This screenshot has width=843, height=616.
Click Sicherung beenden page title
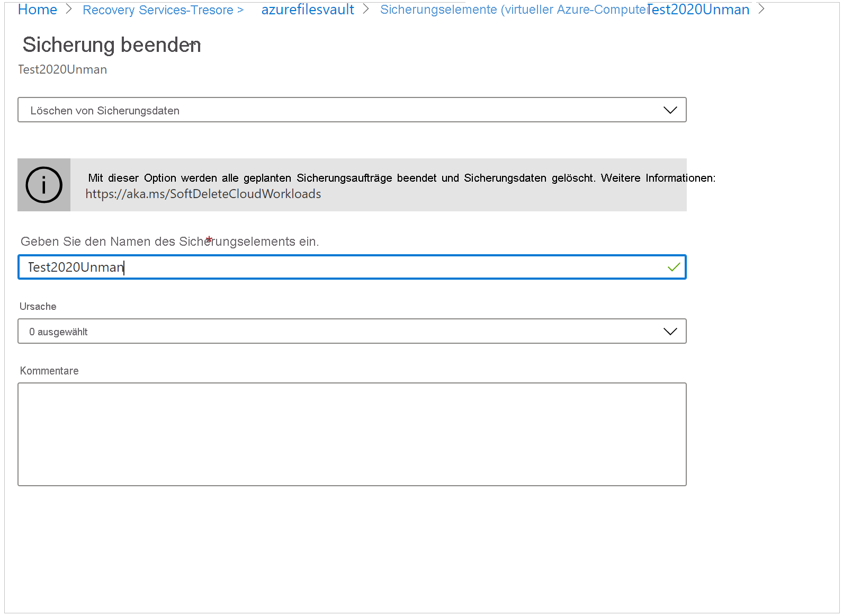click(112, 45)
